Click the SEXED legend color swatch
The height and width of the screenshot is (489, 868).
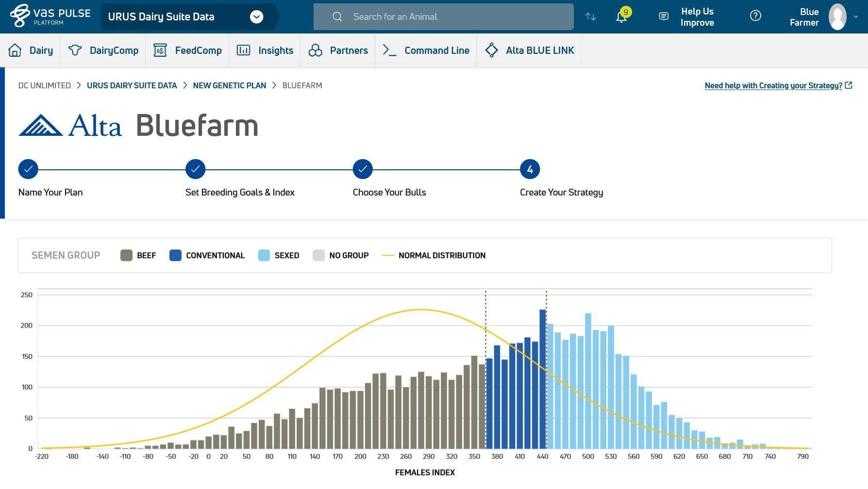point(264,255)
